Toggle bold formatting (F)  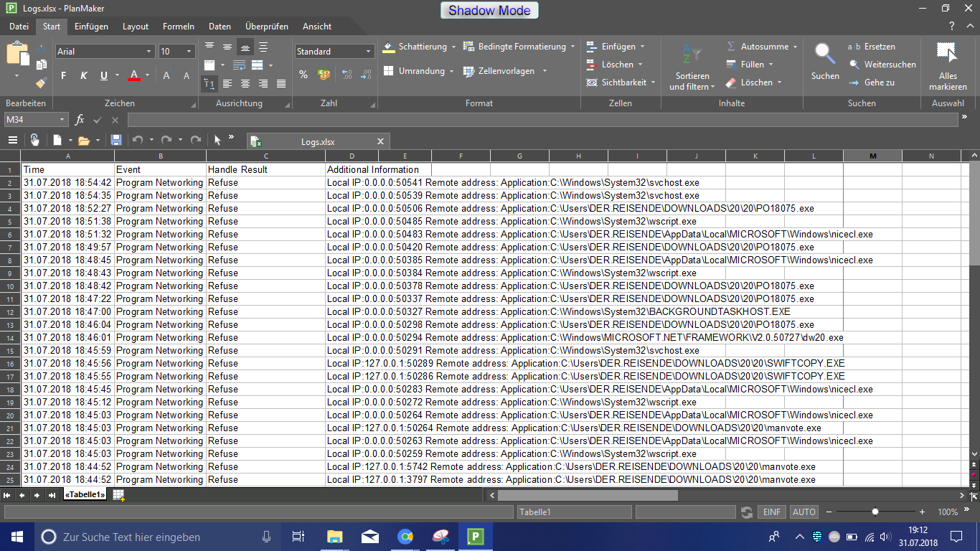coord(63,75)
